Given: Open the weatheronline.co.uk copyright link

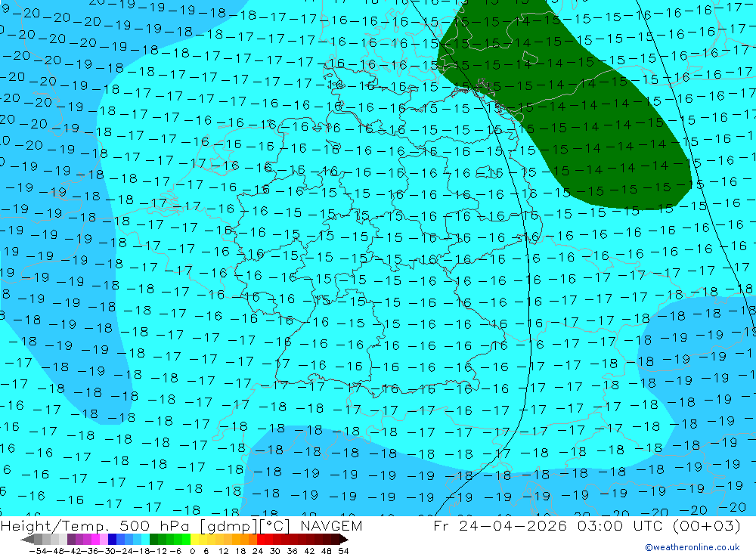Looking at the screenshot, I should pyautogui.click(x=692, y=547).
